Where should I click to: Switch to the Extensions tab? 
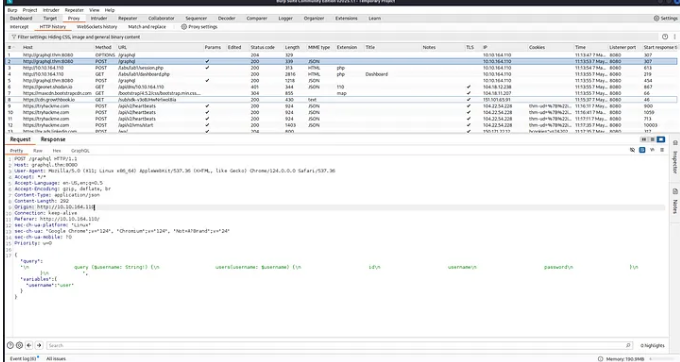(347, 18)
